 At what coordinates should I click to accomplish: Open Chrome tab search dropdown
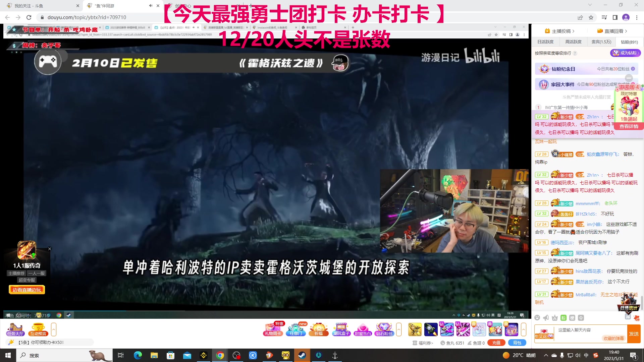(590, 5)
